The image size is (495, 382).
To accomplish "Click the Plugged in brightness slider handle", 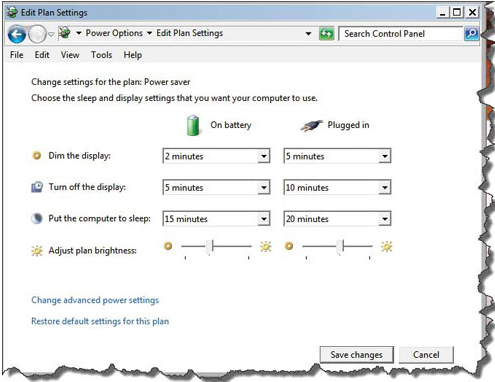I will point(340,247).
